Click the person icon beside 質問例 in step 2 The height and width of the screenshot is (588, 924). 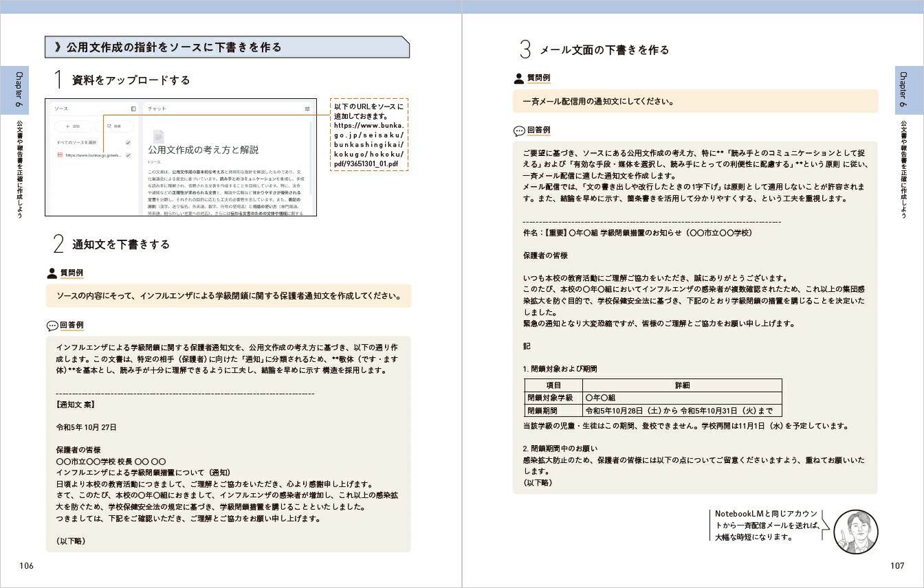point(52,273)
